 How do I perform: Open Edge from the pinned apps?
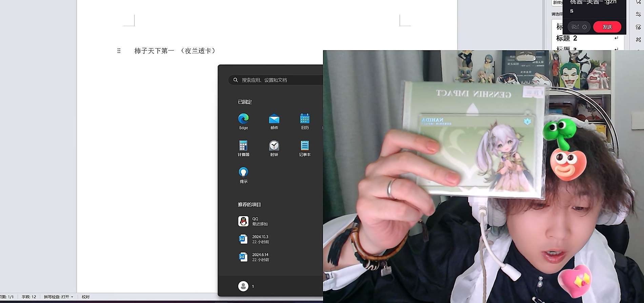243,121
